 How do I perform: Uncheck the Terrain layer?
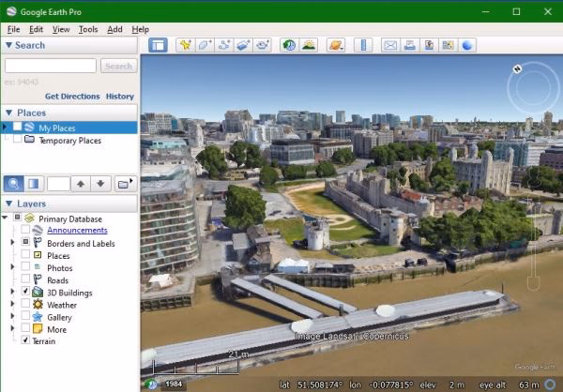25,339
